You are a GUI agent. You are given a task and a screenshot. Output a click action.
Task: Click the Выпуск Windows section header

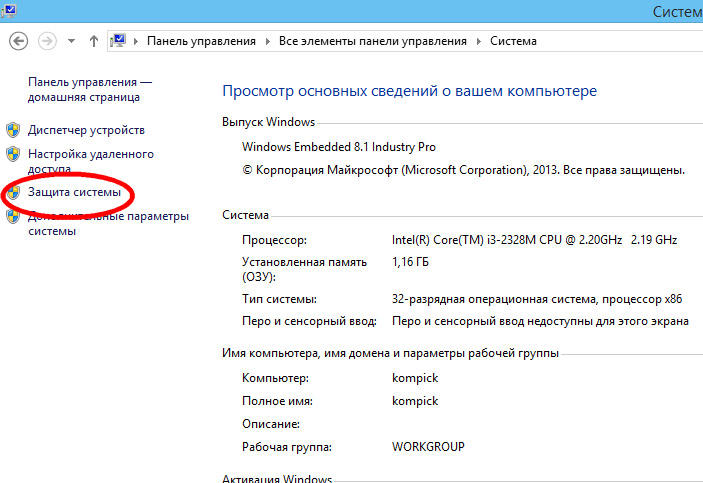[268, 122]
